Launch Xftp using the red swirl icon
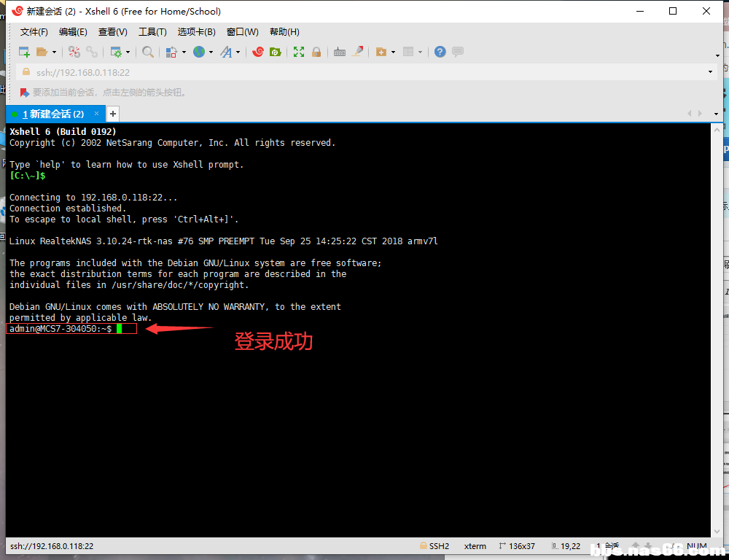Screen dimensions: 729x560 click(x=258, y=52)
